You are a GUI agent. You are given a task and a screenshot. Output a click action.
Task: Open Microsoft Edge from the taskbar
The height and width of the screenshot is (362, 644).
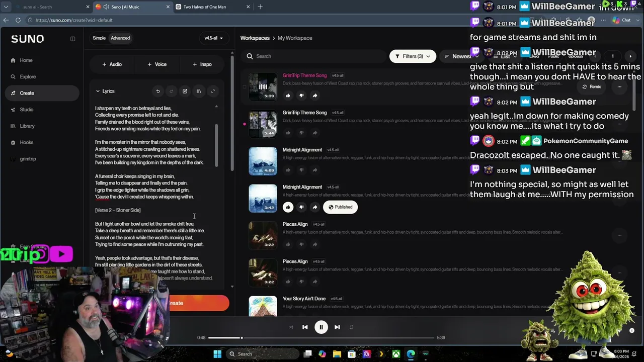point(411,354)
